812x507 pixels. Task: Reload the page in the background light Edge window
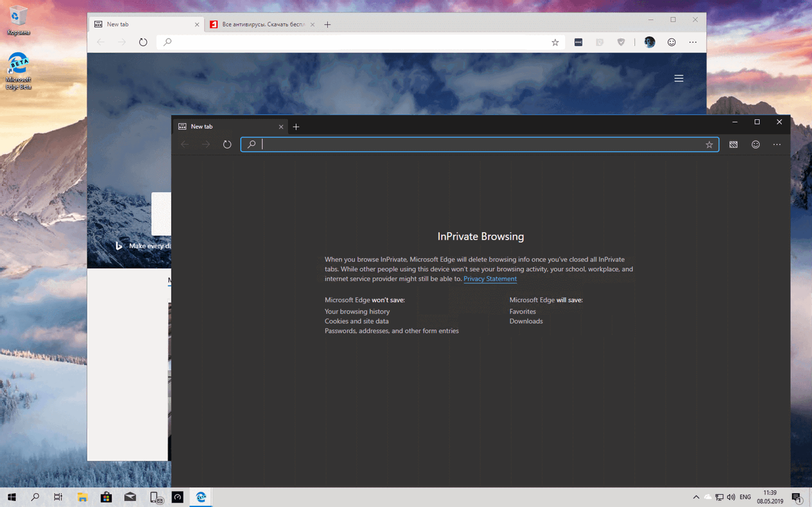(143, 42)
